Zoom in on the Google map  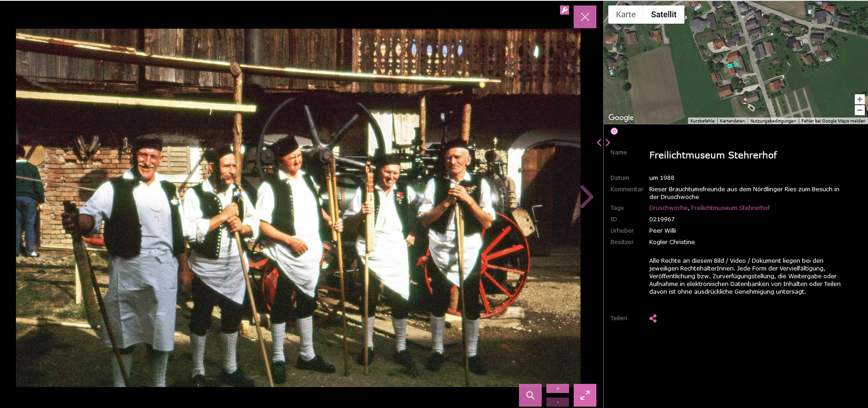click(x=859, y=99)
